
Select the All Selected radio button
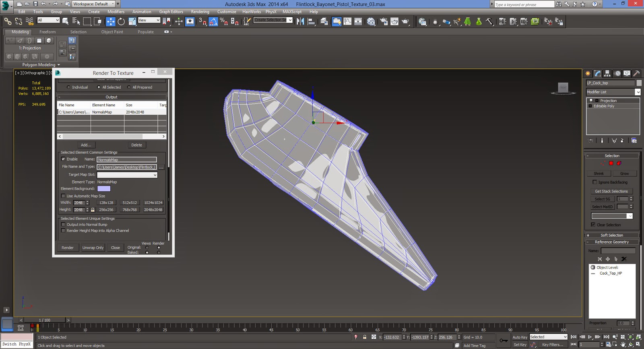[x=99, y=87]
